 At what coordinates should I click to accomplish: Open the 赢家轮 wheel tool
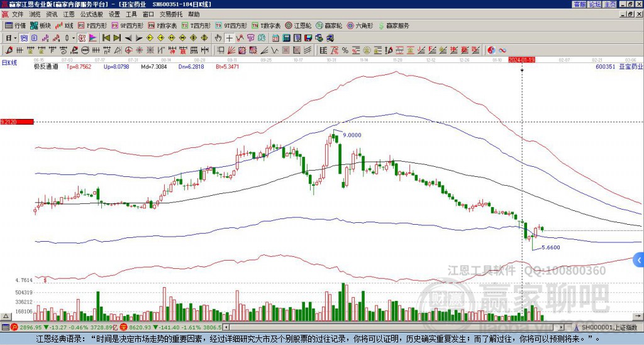pos(329,25)
